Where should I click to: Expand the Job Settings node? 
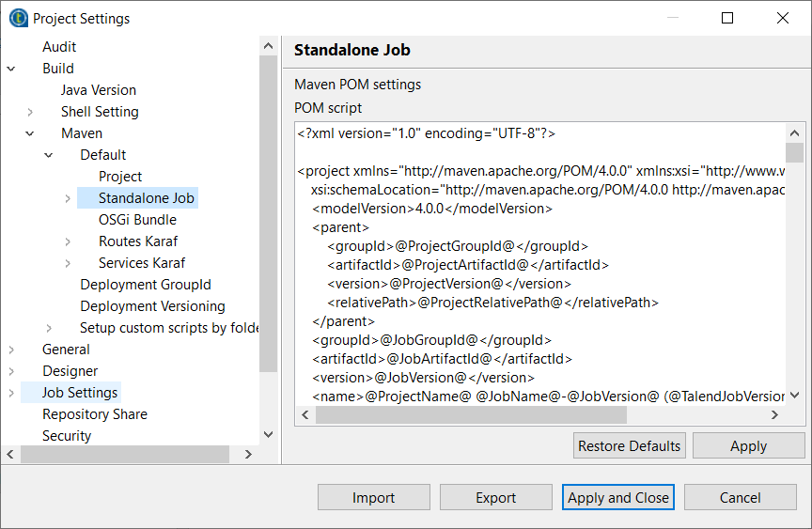tap(11, 393)
